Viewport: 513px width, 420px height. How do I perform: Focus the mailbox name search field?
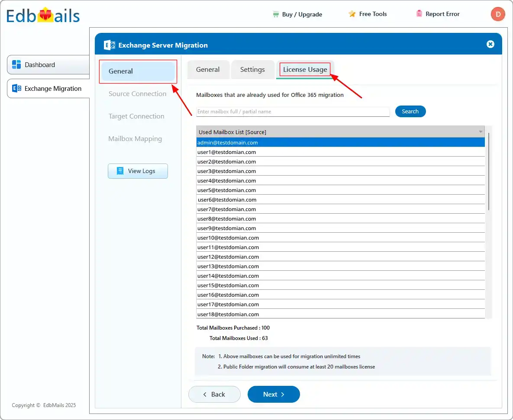tap(293, 112)
